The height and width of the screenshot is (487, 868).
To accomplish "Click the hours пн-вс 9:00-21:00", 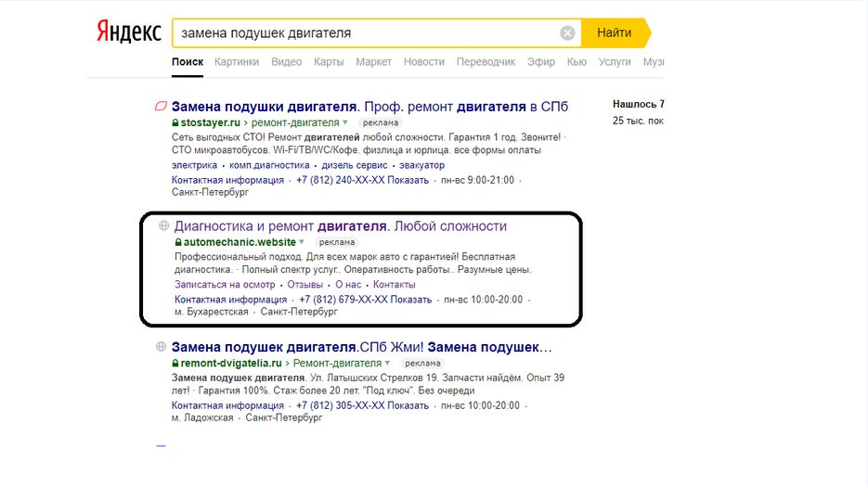I will click(x=477, y=180).
